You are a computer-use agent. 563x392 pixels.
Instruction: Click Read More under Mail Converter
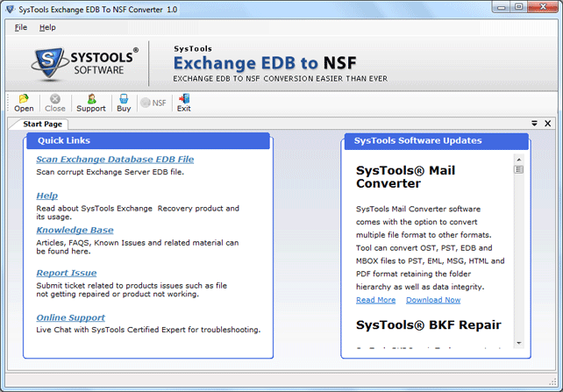pyautogui.click(x=375, y=300)
